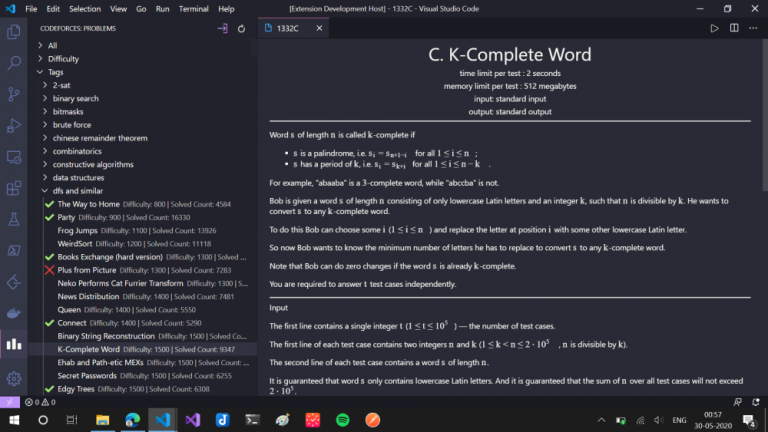Open the Windows Start menu
The image size is (768, 432).
[x=14, y=420]
